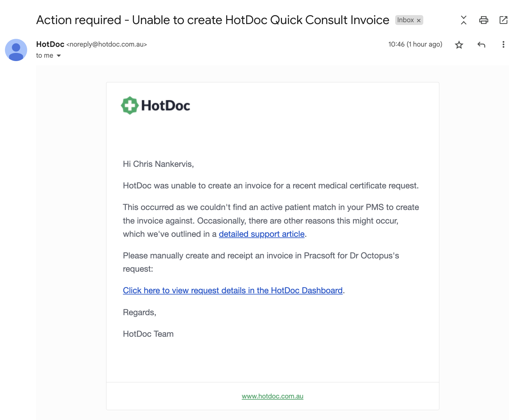Expand recipient details next to 'to me'
Viewport: 522px width, 420px height.
point(59,56)
